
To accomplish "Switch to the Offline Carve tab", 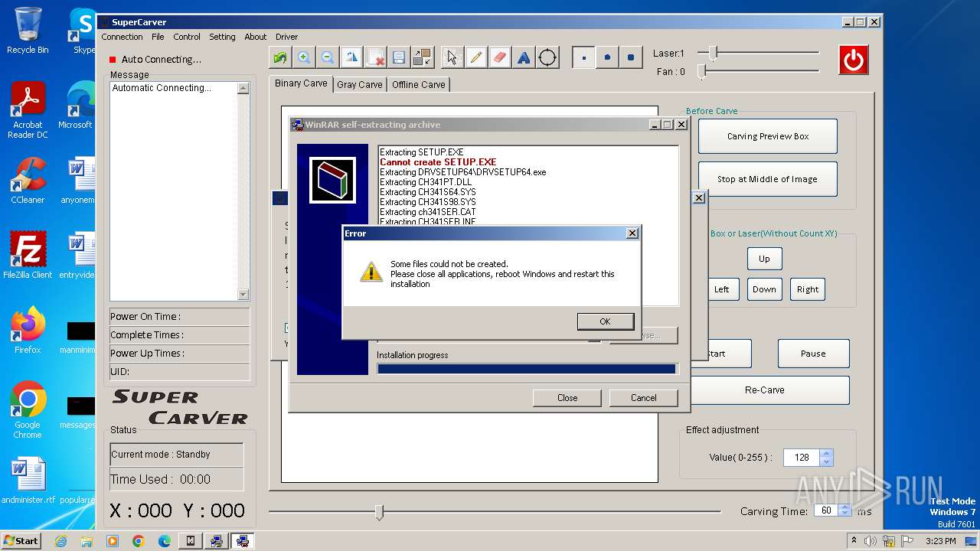I will coord(419,85).
